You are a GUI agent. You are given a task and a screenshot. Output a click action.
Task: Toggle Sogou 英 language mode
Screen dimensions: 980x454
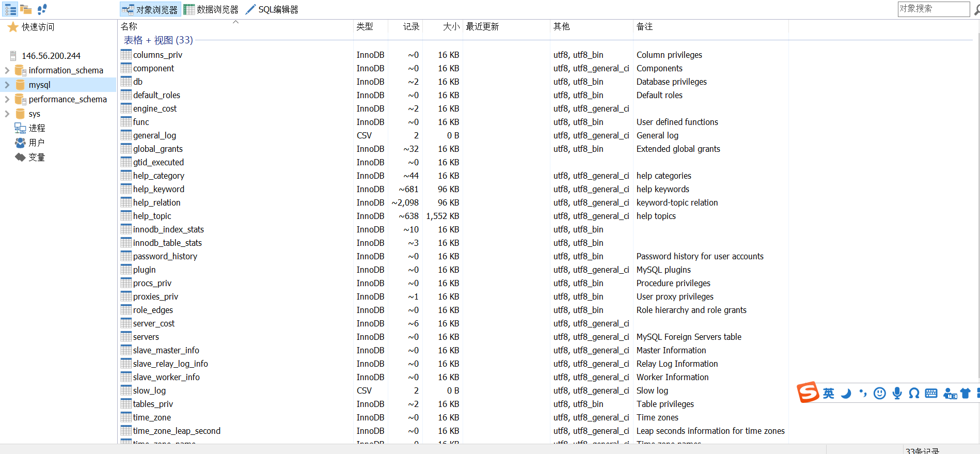pyautogui.click(x=829, y=394)
